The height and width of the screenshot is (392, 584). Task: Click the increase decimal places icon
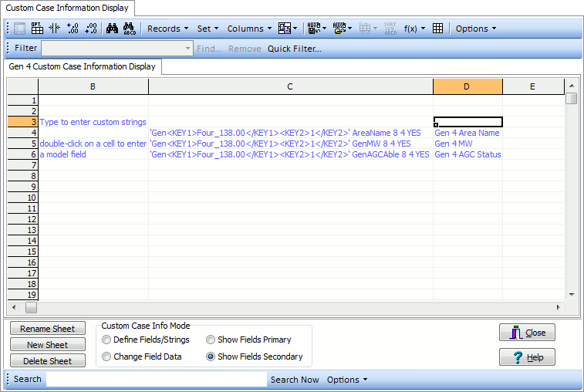tap(73, 29)
